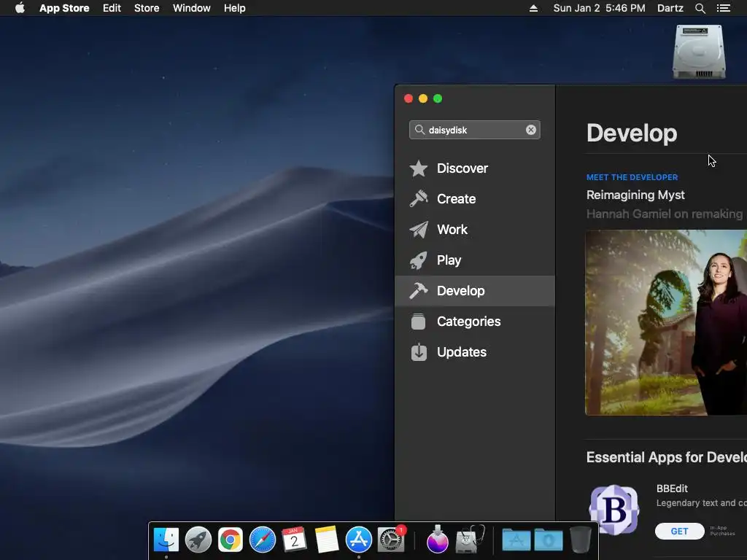Click the Develop page title
Image resolution: width=747 pixels, height=560 pixels.
click(x=632, y=133)
